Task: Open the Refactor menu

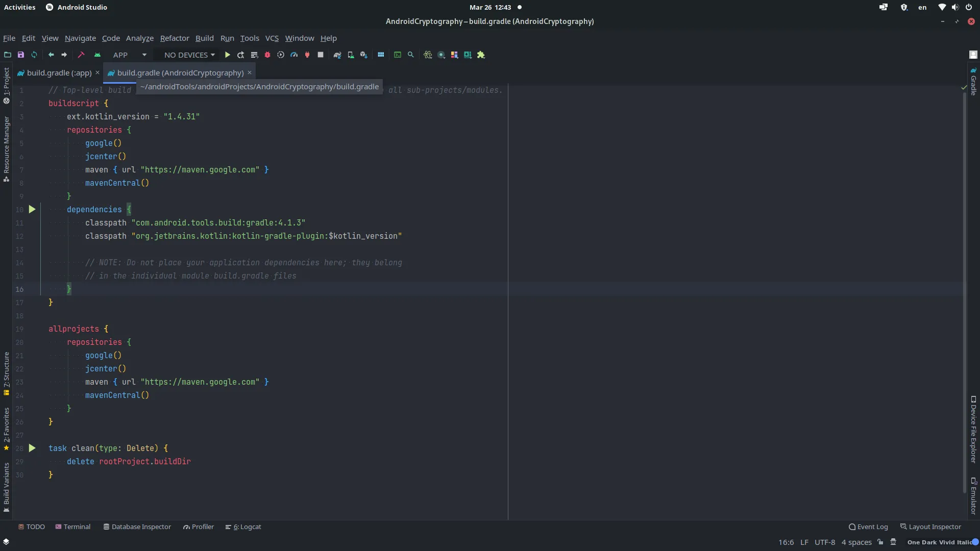Action: pos(175,38)
